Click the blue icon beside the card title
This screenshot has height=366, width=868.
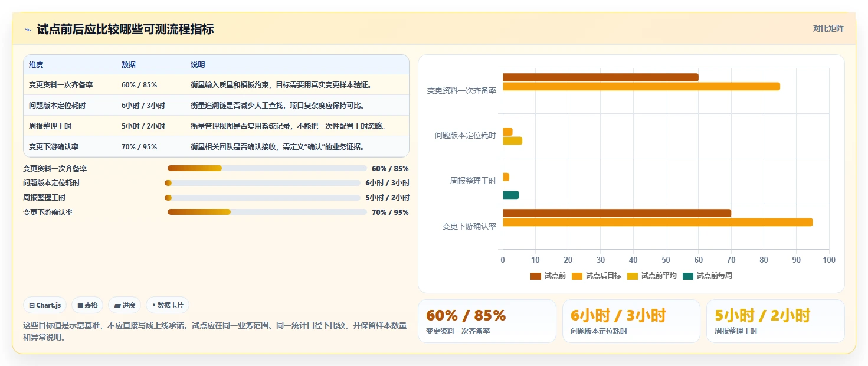[x=28, y=30]
